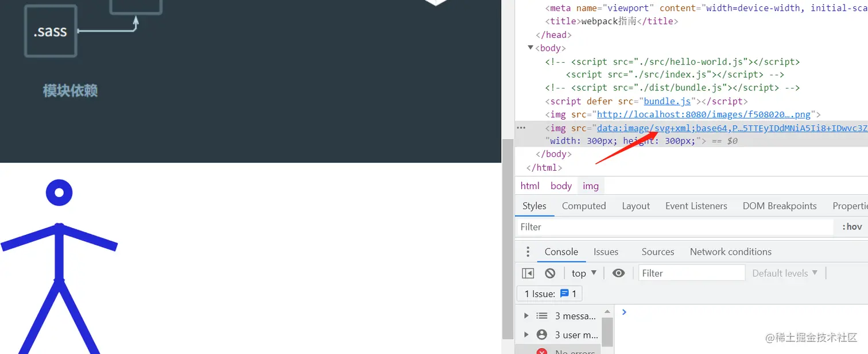Select the Console drawer tab
868x354 pixels.
[561, 252]
